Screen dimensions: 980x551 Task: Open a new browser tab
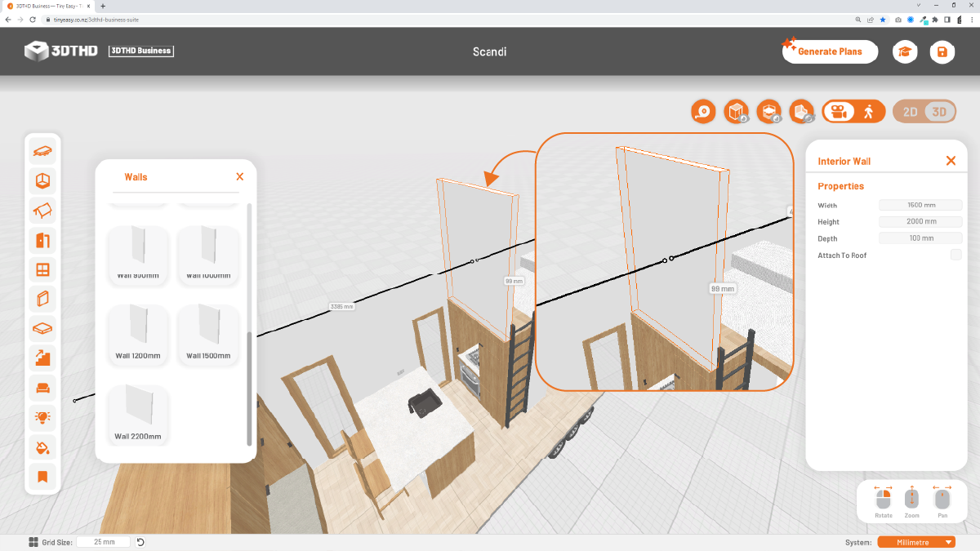pos(102,6)
